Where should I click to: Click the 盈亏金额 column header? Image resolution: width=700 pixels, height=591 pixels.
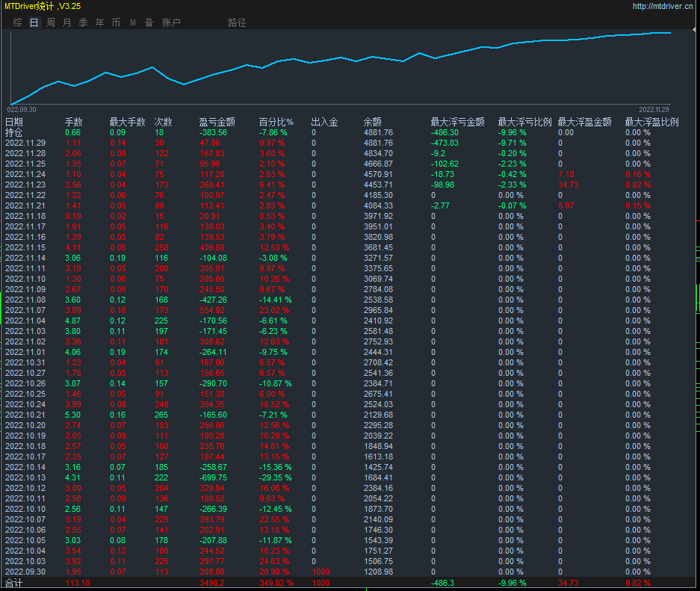[217, 122]
